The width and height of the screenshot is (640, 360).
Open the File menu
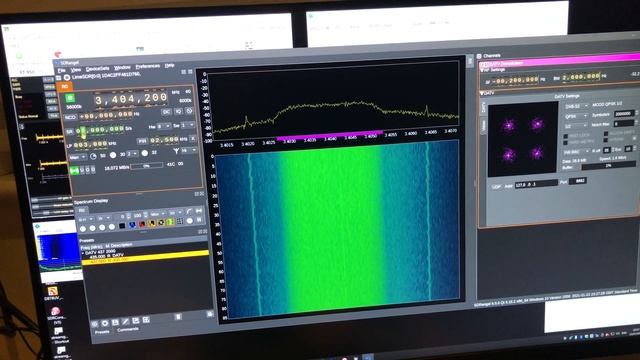click(x=62, y=71)
